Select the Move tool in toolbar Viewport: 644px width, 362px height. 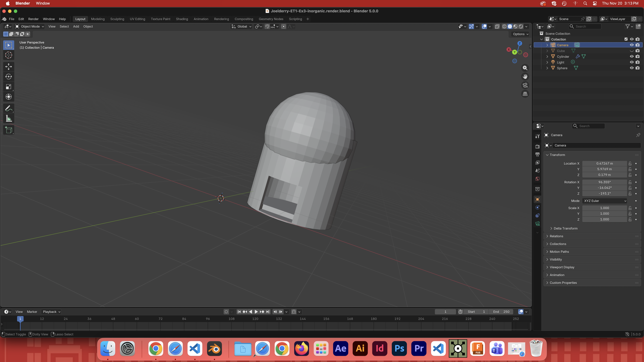coord(8,67)
